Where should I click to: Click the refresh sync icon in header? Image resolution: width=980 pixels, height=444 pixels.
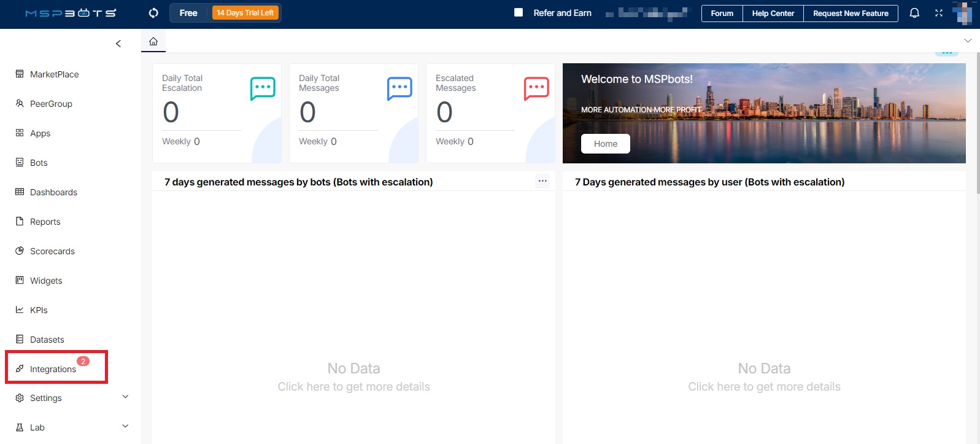click(x=153, y=13)
